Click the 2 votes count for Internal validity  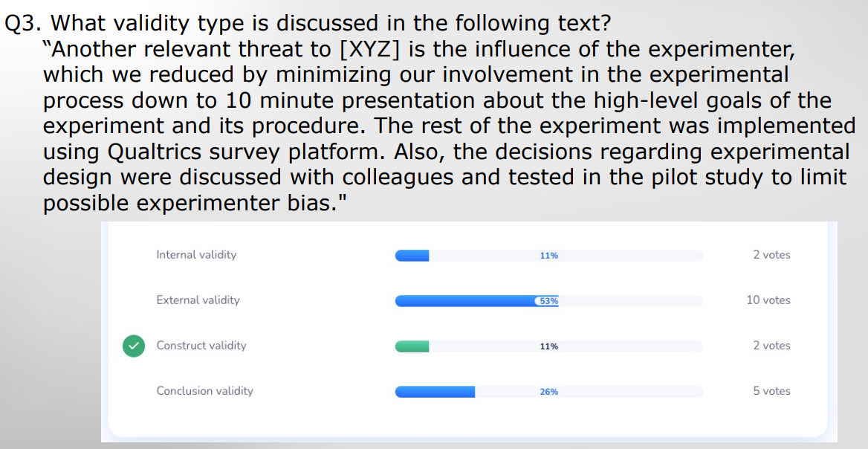pyautogui.click(x=771, y=255)
